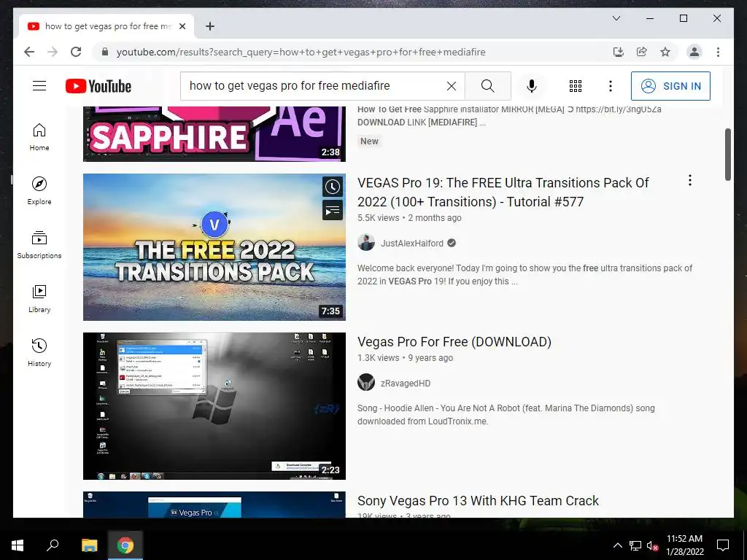The height and width of the screenshot is (560, 747).
Task: Click the Sapphire video description snippet
Action: pos(509,116)
